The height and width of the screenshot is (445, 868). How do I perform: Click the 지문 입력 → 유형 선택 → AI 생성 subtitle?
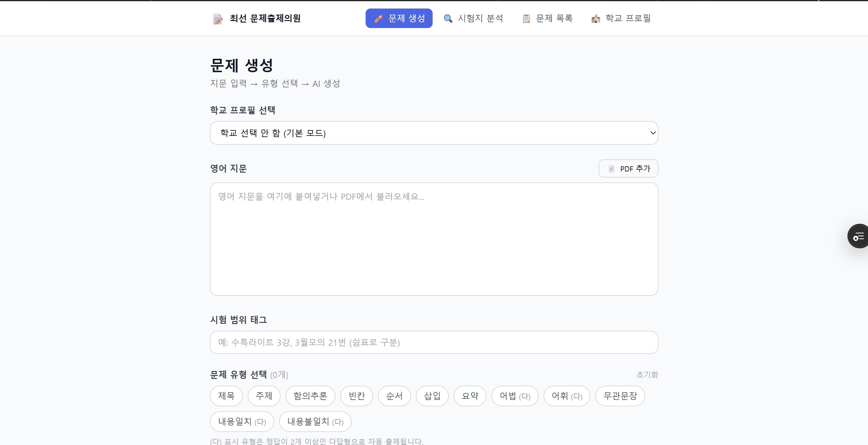275,83
